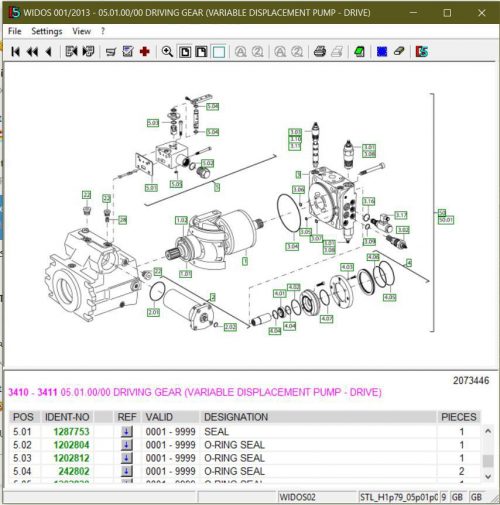Click WIDOS02 in the status bar
The image size is (500, 505).
297,497
